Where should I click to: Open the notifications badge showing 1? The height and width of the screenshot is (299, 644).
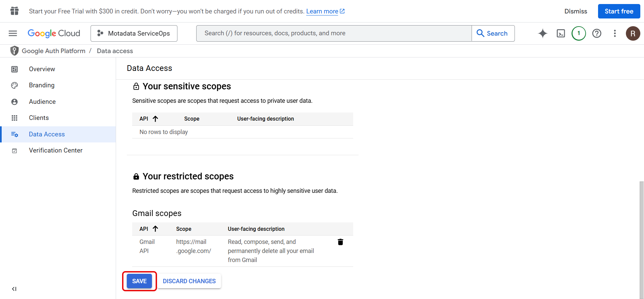(x=579, y=33)
